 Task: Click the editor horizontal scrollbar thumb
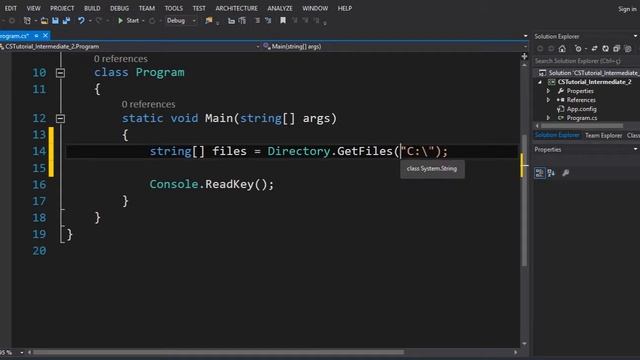tap(219, 352)
